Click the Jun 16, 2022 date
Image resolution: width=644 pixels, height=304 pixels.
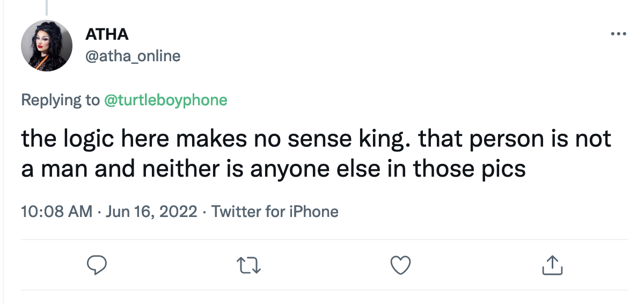pyautogui.click(x=151, y=212)
